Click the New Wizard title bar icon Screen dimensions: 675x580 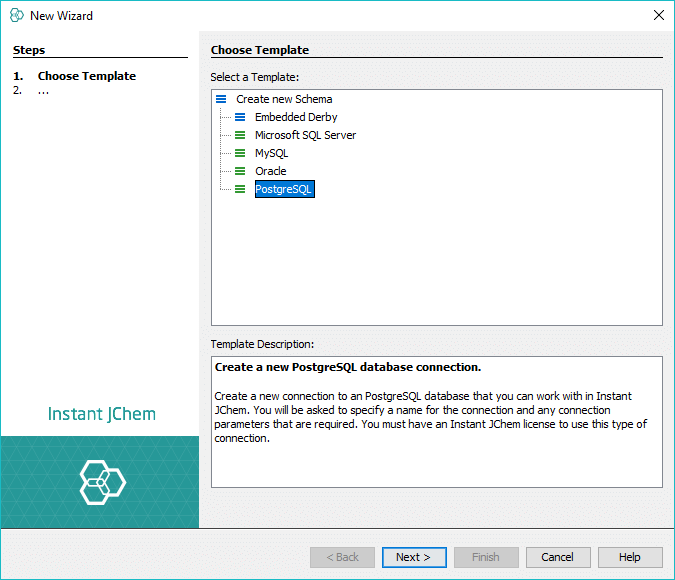pos(16,15)
